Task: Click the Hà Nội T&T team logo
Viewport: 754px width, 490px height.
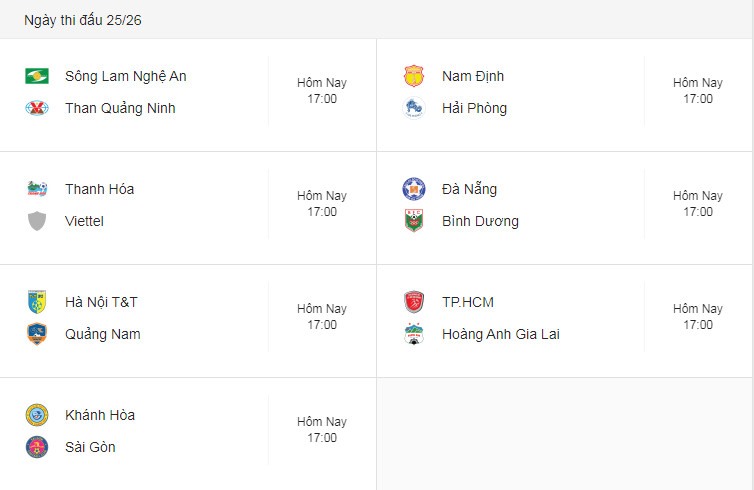Action: point(37,302)
